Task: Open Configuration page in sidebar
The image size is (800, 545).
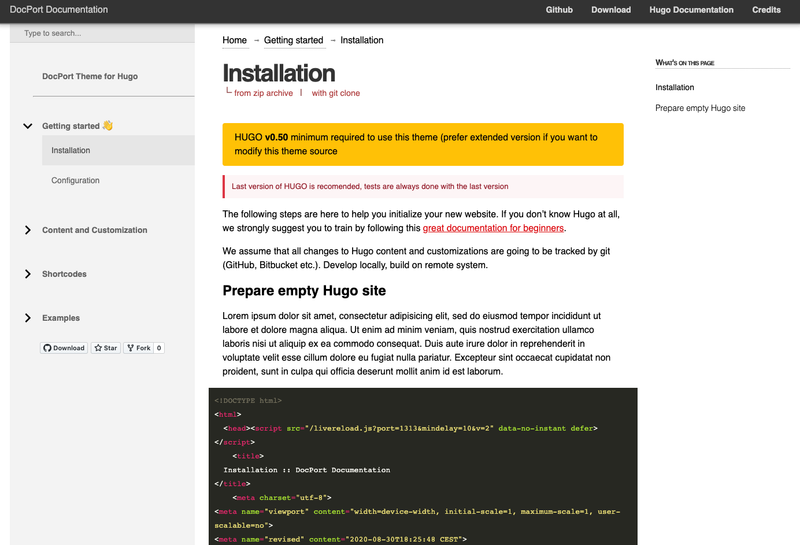Action: click(75, 181)
